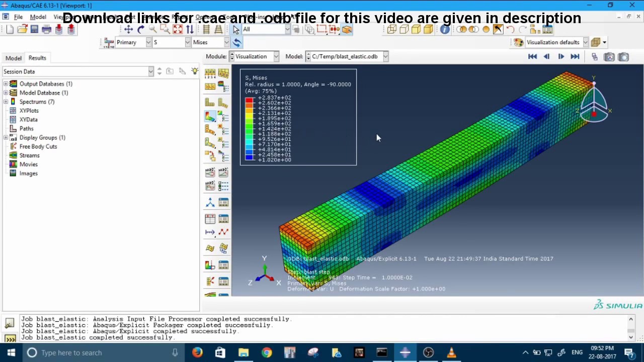Save the model database via floppy icon
The height and width of the screenshot is (362, 644).
coord(34,30)
